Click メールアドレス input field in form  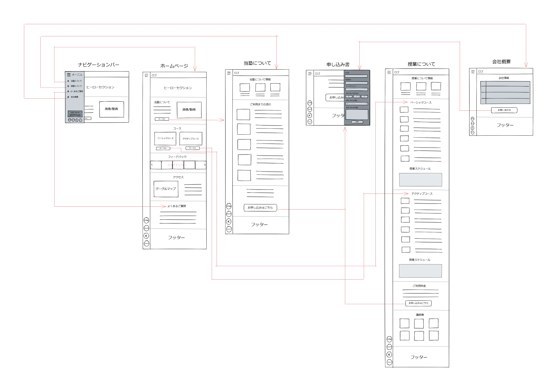[357, 89]
